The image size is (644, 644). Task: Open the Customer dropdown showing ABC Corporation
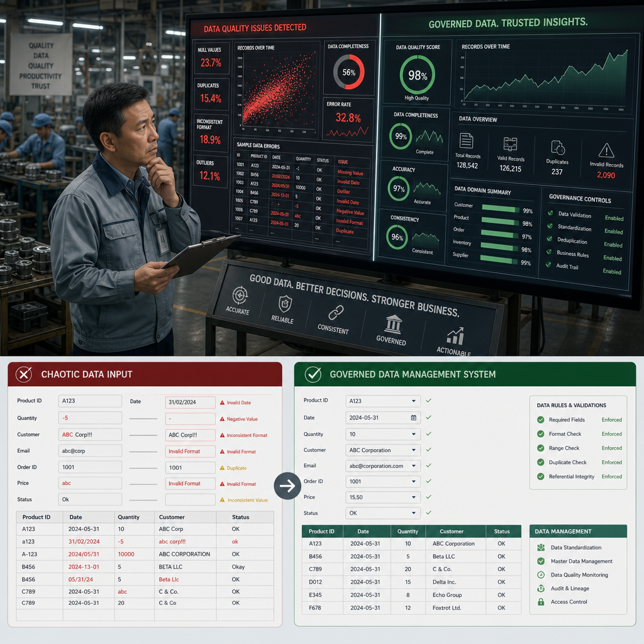(383, 450)
